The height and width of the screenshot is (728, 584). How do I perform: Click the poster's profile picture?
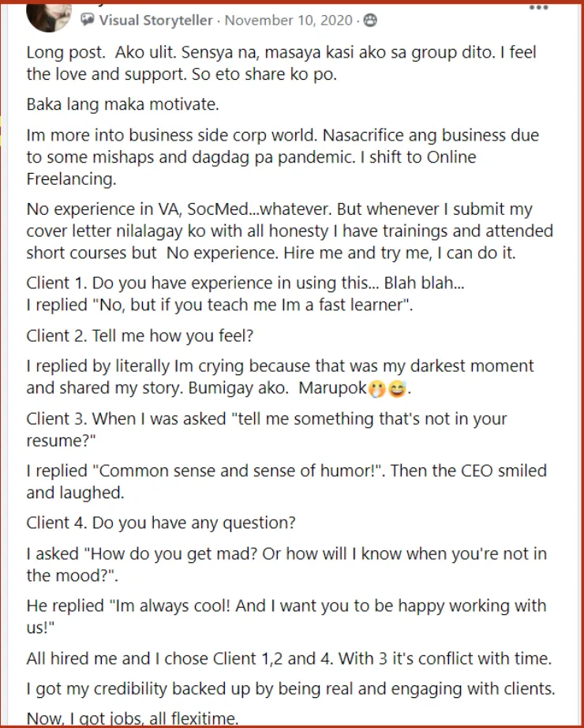pos(49,16)
